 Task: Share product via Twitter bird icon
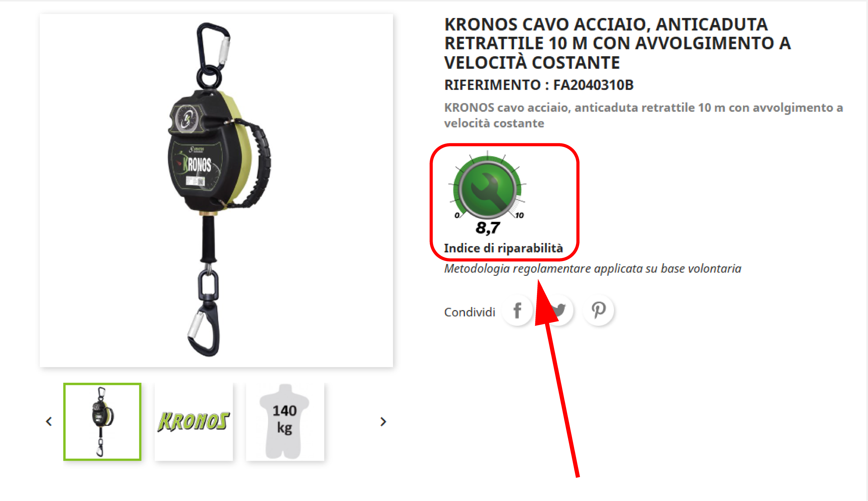[x=558, y=311]
